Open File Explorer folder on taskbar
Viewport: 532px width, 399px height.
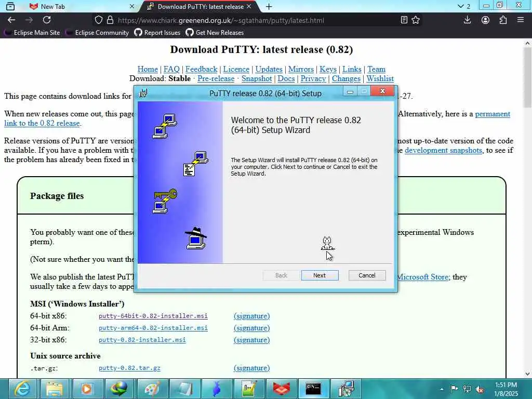(54, 389)
